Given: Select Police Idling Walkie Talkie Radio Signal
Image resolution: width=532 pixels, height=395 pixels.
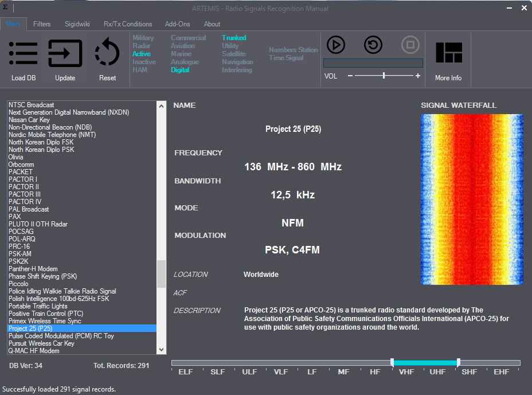Looking at the screenshot, I should point(82,291).
